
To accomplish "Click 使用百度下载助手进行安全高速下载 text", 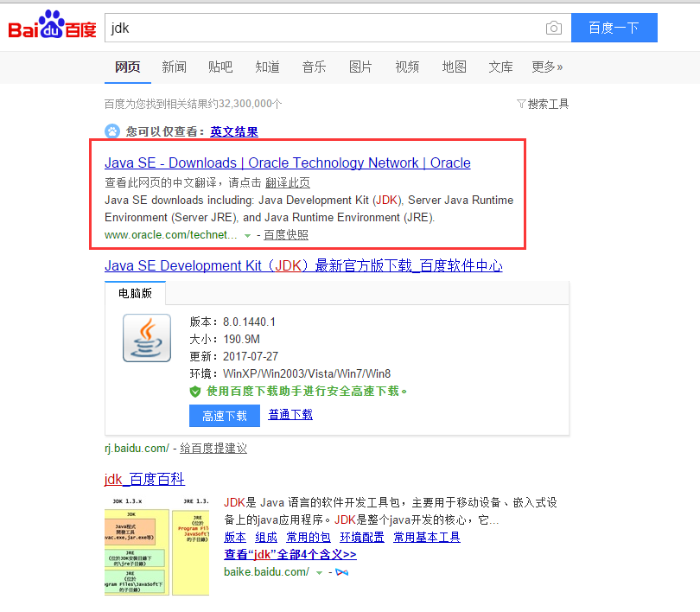I will coord(307,392).
